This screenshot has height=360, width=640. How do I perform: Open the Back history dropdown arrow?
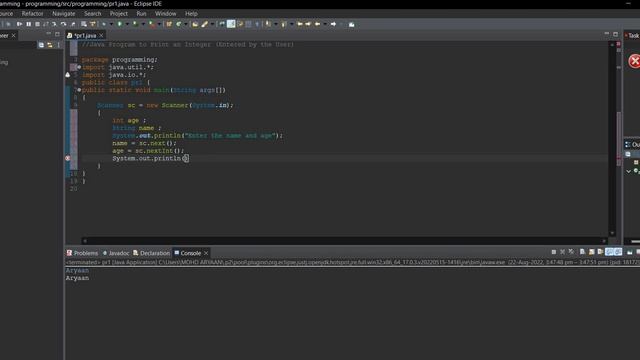click(325, 24)
